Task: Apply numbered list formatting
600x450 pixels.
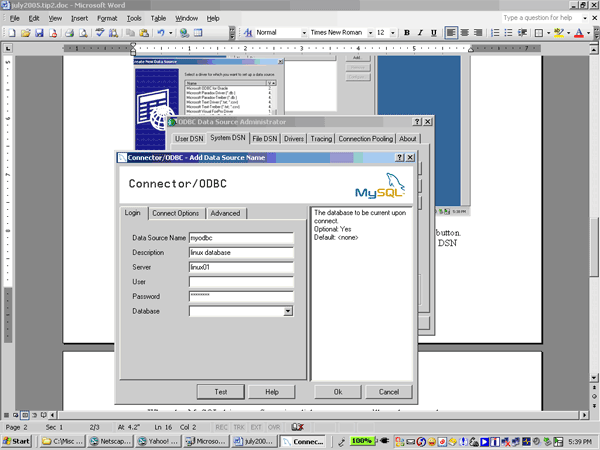Action: pos(495,33)
